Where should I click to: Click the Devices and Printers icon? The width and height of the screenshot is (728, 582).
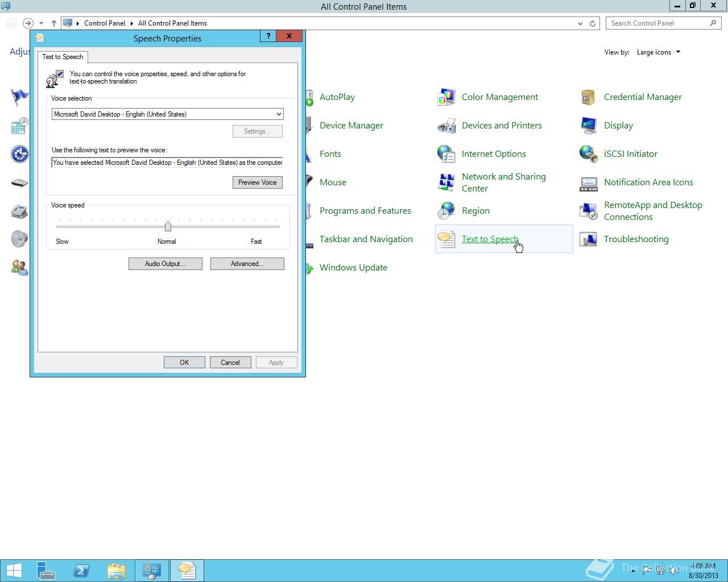(x=446, y=126)
